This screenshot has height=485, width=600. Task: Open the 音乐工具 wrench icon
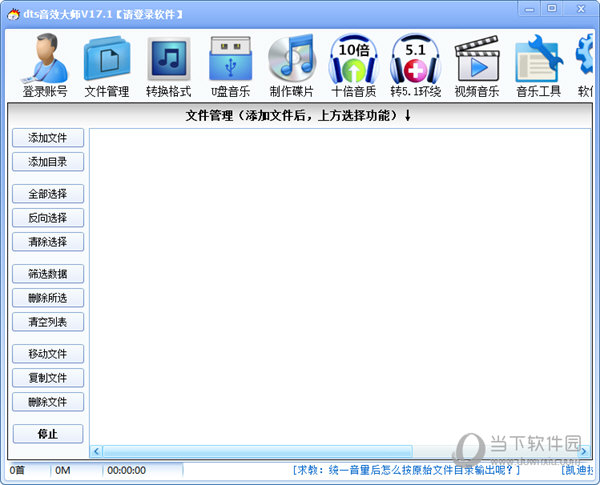pyautogui.click(x=539, y=65)
